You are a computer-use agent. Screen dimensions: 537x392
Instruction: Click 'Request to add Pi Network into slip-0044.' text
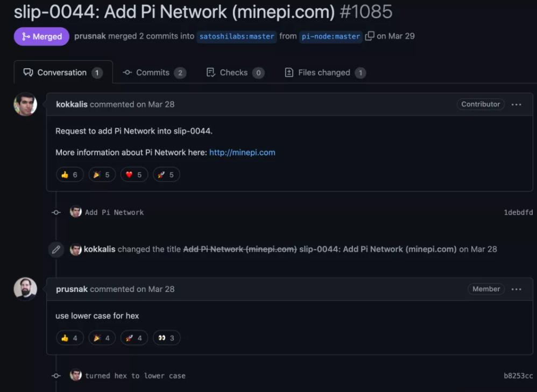[x=134, y=131]
